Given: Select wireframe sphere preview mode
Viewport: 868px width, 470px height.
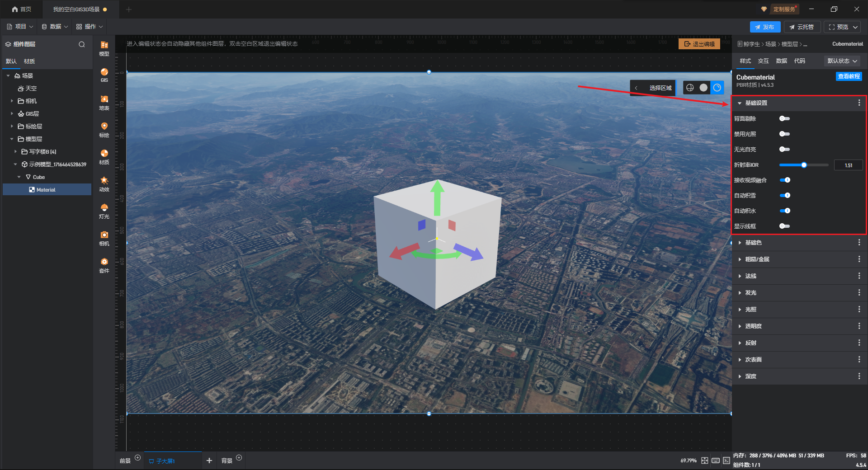Looking at the screenshot, I should pyautogui.click(x=690, y=88).
